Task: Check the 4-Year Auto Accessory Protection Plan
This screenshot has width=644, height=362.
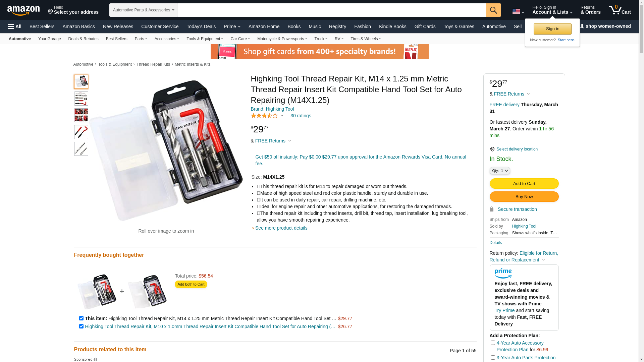Action: (493, 343)
